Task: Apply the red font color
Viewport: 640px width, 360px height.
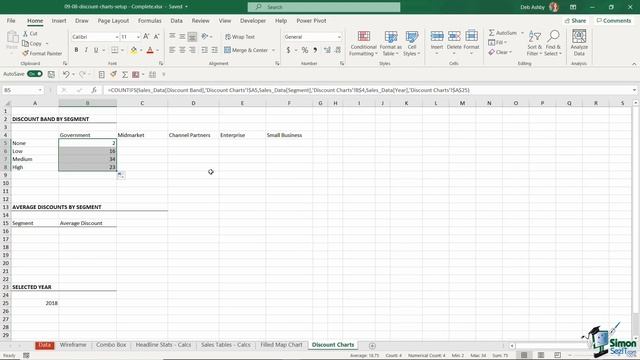Action: pos(150,50)
